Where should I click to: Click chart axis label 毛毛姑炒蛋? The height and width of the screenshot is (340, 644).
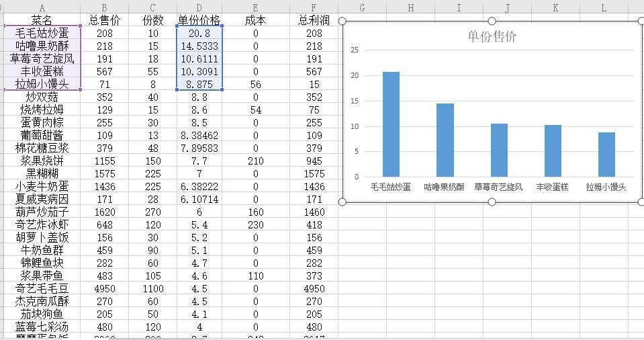coord(391,187)
